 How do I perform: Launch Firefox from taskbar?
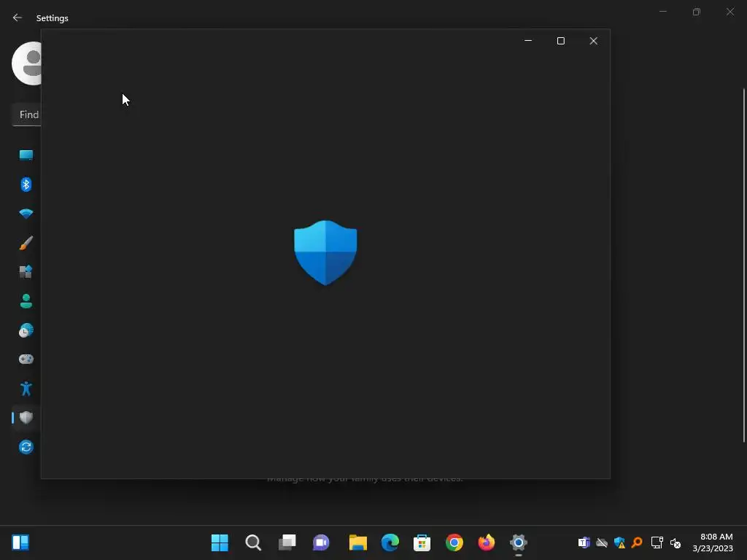point(487,542)
